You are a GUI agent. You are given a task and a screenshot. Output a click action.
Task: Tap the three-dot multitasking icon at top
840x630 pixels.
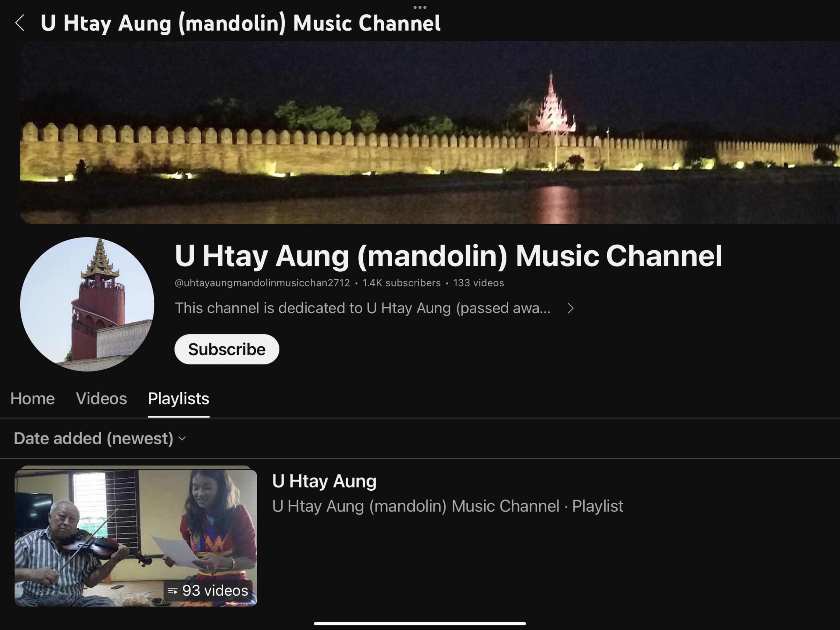[420, 7]
